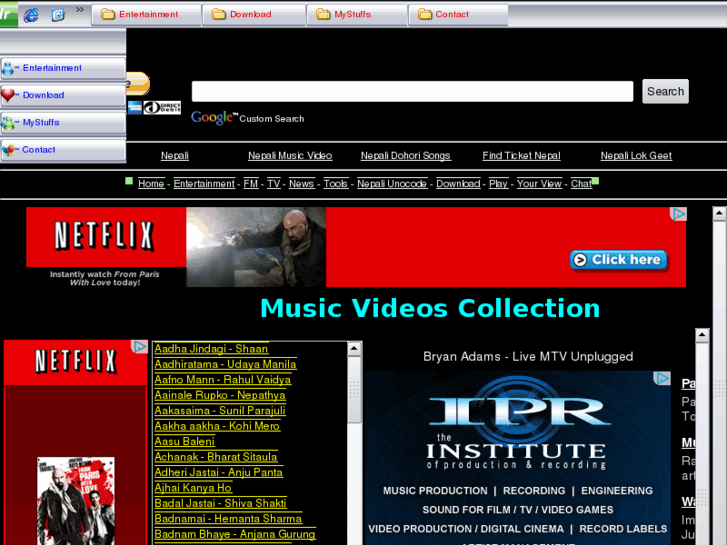The width and height of the screenshot is (727, 545).
Task: Open the Nepali Dohori Songs link
Action: pos(406,156)
